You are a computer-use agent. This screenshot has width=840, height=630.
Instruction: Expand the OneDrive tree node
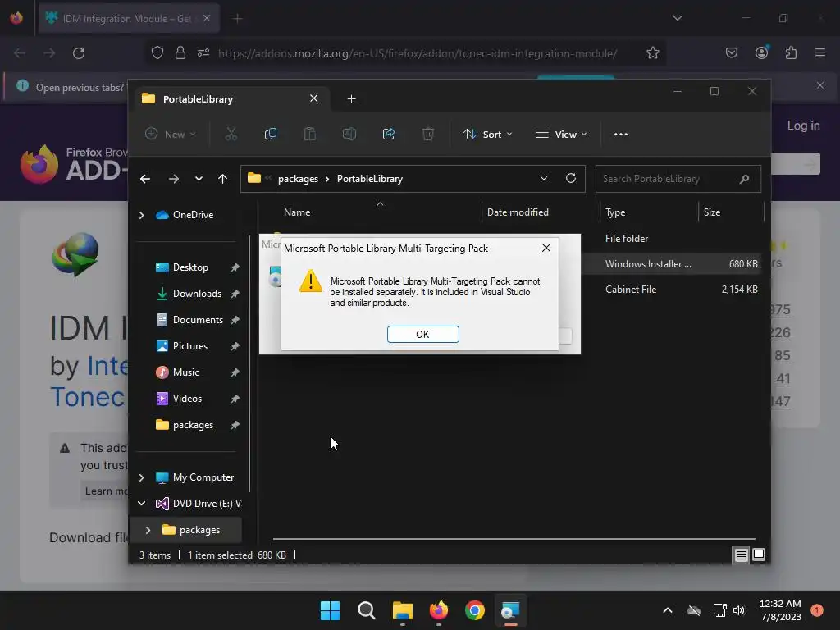[x=141, y=215]
